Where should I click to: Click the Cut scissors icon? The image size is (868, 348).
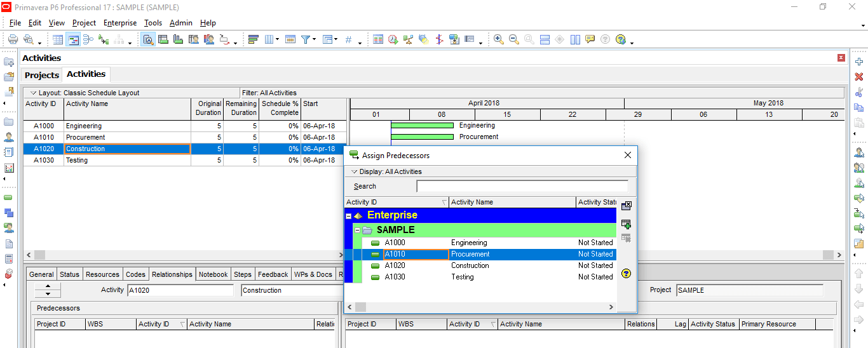click(859, 92)
